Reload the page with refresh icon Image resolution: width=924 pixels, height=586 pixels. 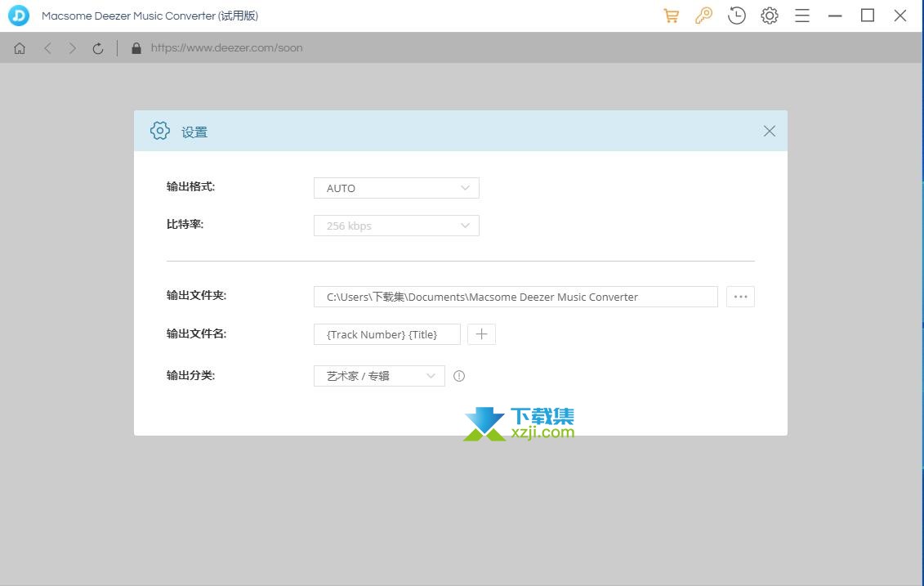tap(98, 48)
